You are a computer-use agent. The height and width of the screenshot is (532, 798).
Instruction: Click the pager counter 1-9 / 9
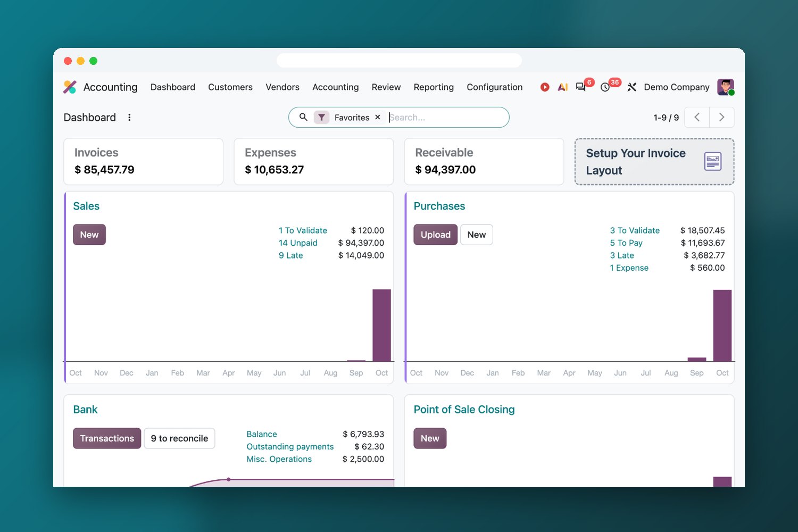[x=666, y=118]
